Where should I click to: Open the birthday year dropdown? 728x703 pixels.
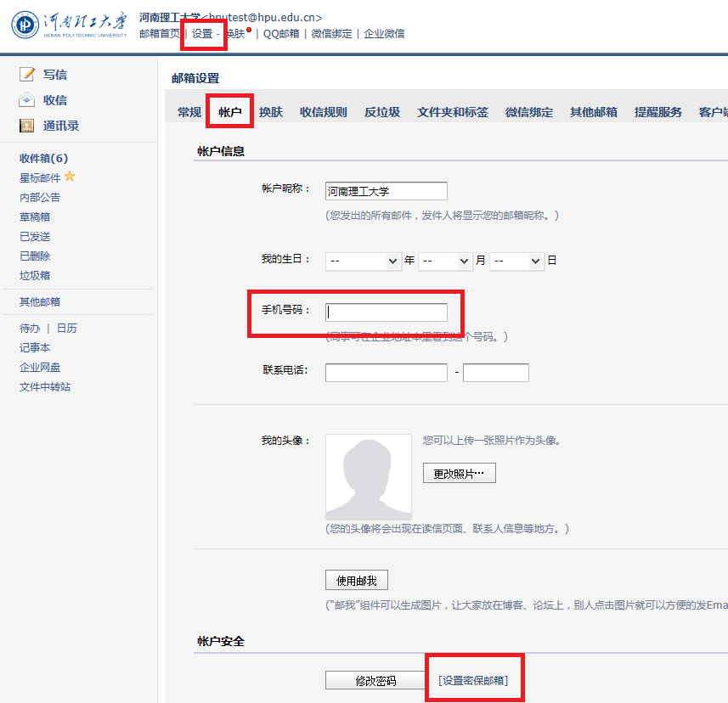click(x=364, y=261)
